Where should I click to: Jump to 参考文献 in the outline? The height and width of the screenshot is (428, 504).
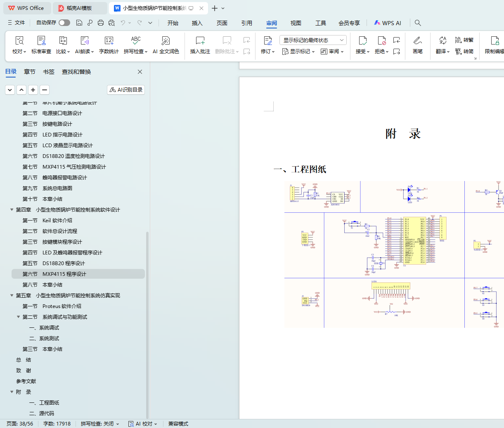tap(26, 381)
